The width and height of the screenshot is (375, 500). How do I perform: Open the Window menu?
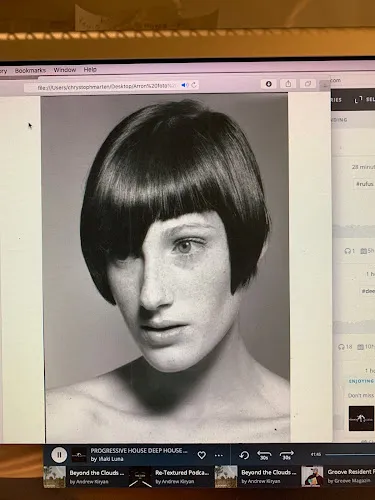(x=65, y=70)
